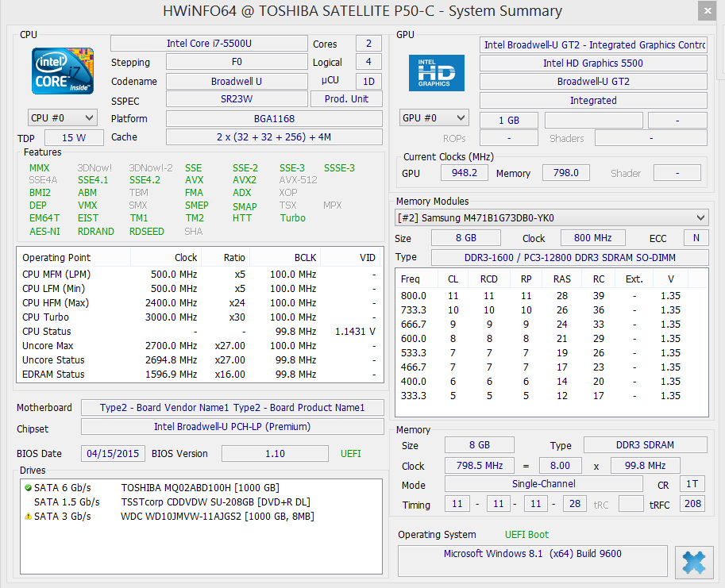Click green check icon beside TOSHIBA drive
Viewport: 725px width, 588px height.
[29, 488]
